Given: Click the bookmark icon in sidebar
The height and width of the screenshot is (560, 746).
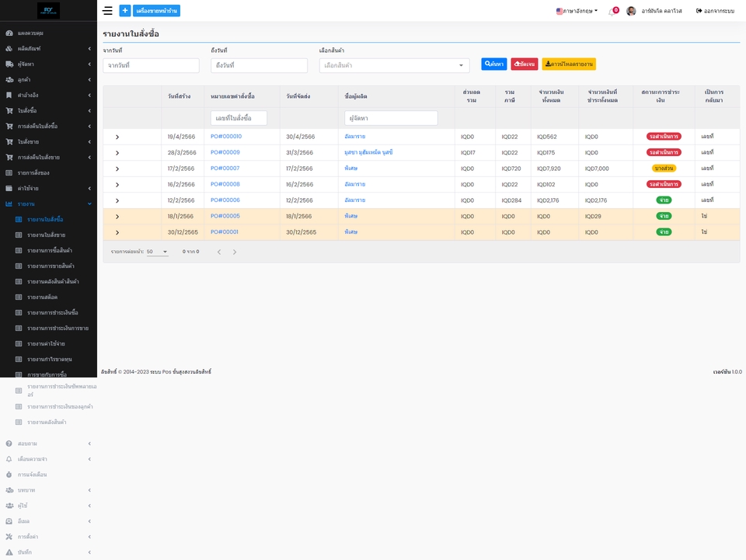Looking at the screenshot, I should pyautogui.click(x=9, y=95).
